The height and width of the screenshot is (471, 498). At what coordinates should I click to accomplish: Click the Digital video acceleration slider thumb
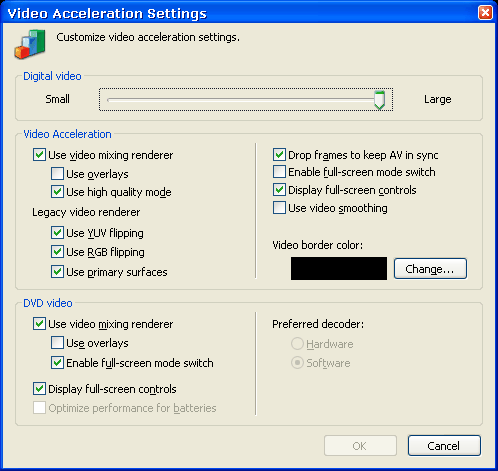379,100
